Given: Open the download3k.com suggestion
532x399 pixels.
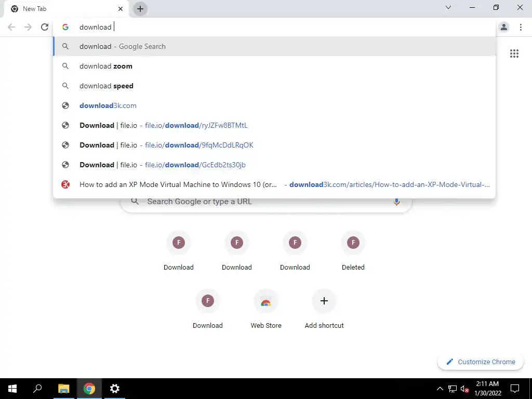Looking at the screenshot, I should coord(274,105).
